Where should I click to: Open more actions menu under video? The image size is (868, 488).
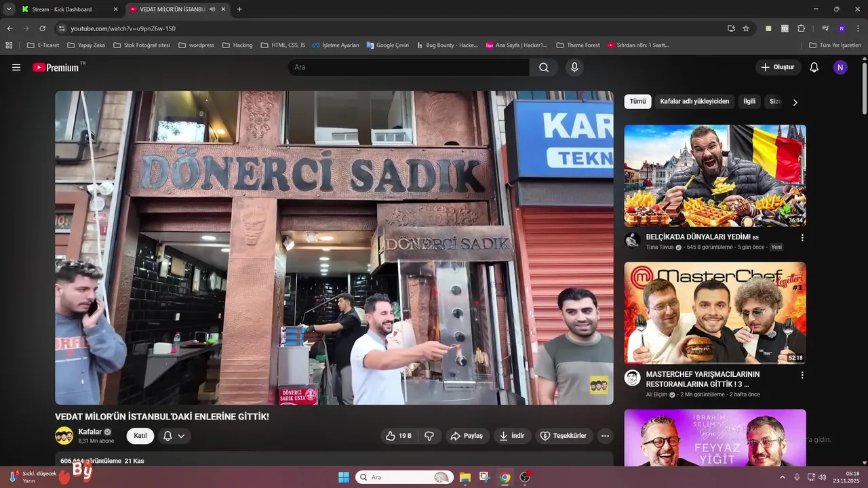click(x=605, y=436)
